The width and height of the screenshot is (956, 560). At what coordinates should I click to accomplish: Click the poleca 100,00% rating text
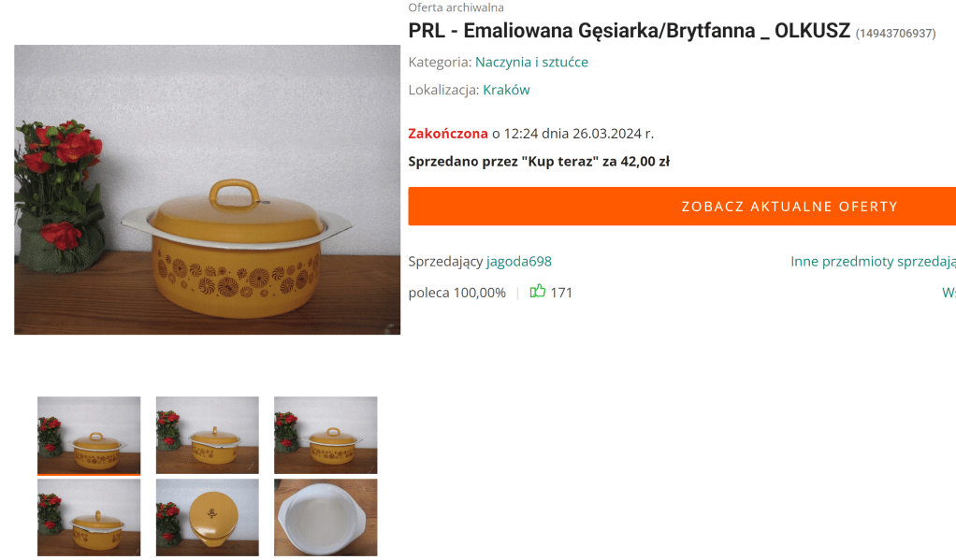[457, 293]
